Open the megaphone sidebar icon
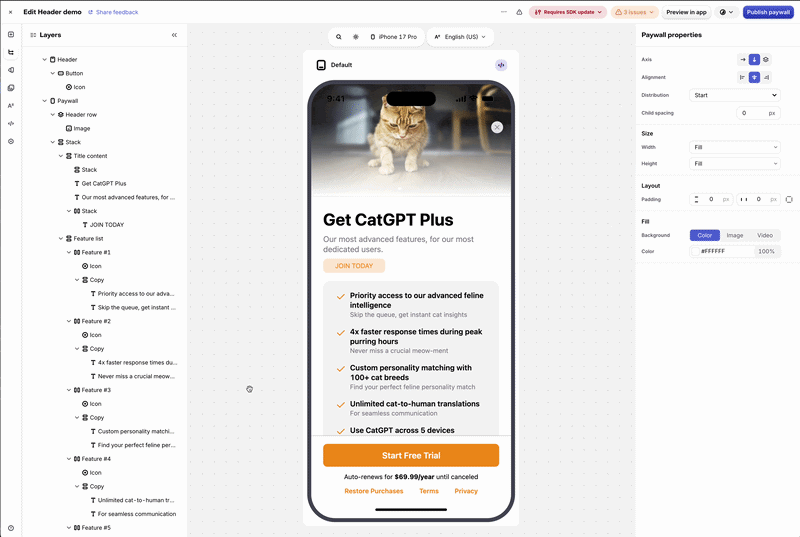The image size is (800, 537). click(x=11, y=70)
